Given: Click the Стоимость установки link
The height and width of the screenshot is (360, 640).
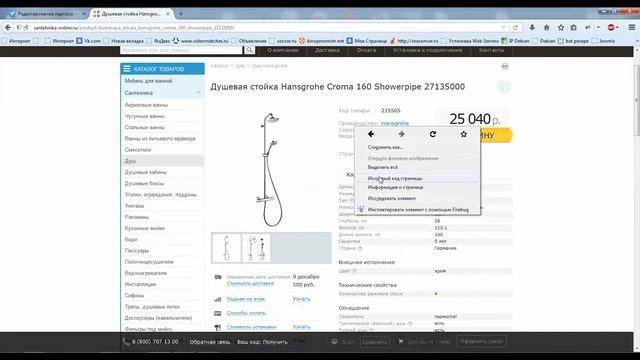Looking at the screenshot, I should (251, 327).
